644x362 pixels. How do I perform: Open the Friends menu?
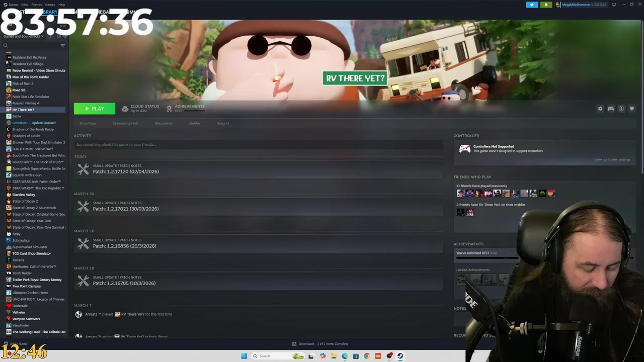37,5
